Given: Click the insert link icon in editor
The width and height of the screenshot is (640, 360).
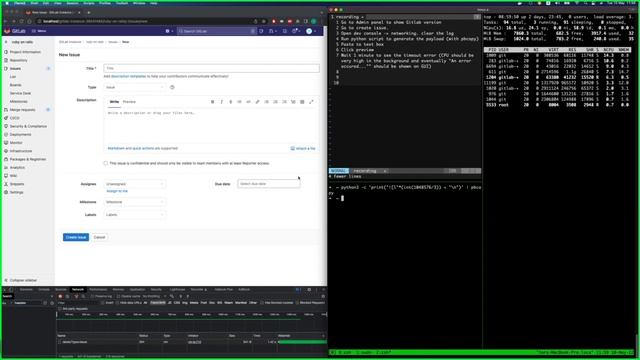Looking at the screenshot, I should pyautogui.click(x=258, y=102).
